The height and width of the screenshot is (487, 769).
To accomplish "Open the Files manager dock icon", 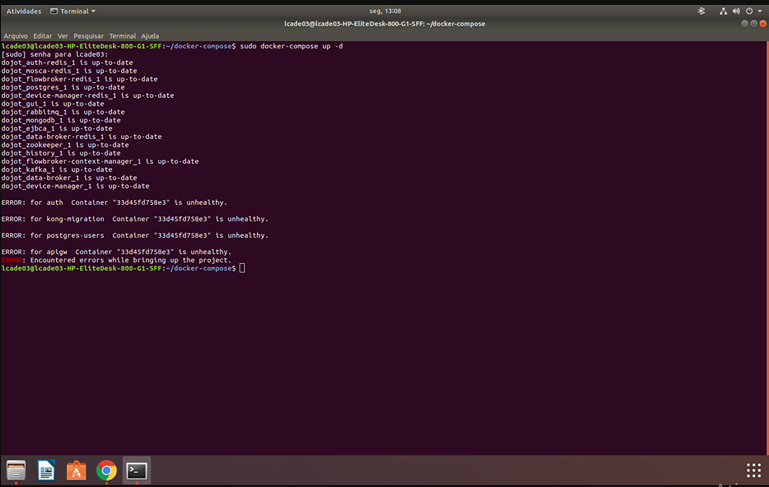I will (x=16, y=470).
